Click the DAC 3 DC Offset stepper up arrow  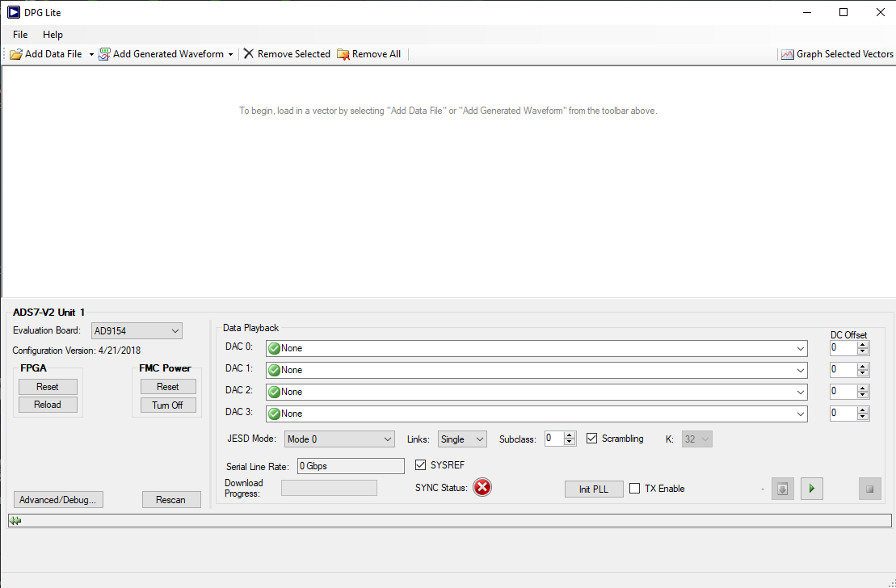coord(862,409)
